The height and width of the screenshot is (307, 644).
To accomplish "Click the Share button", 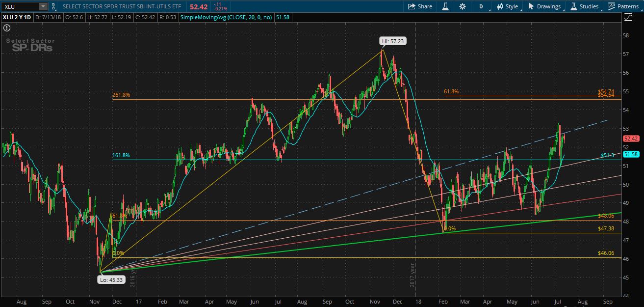I will click(x=420, y=6).
